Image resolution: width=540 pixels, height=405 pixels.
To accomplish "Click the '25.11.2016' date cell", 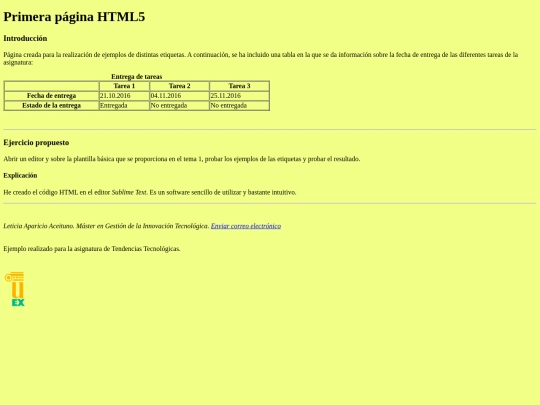I will tap(239, 96).
